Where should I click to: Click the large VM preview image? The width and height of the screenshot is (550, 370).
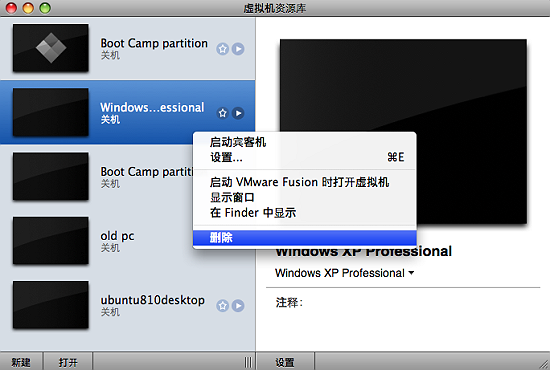click(x=403, y=131)
